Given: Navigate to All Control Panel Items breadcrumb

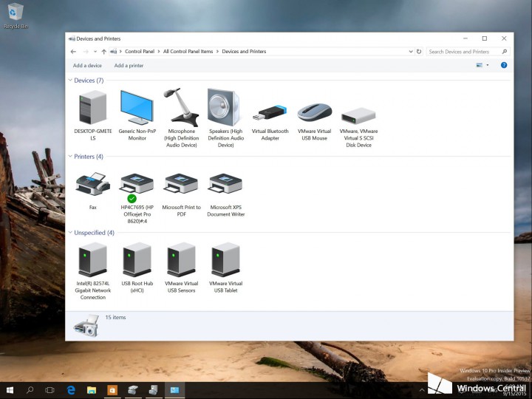Looking at the screenshot, I should click(x=188, y=52).
